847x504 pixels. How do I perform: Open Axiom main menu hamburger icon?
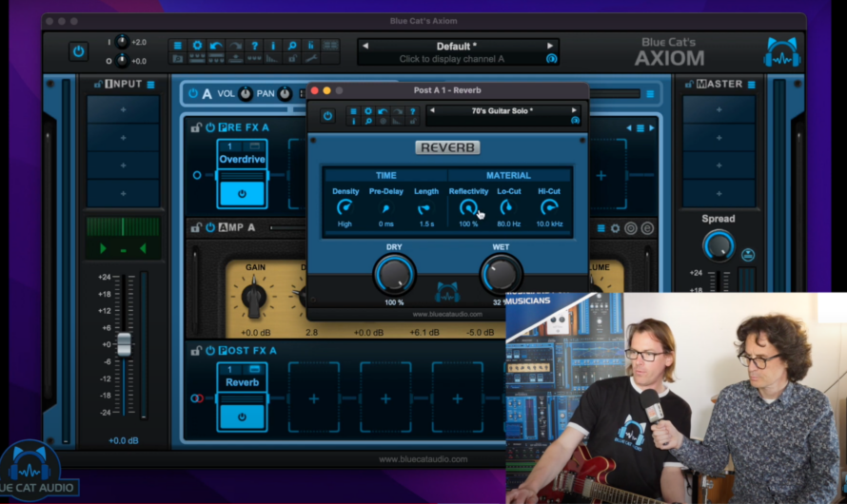[x=177, y=46]
